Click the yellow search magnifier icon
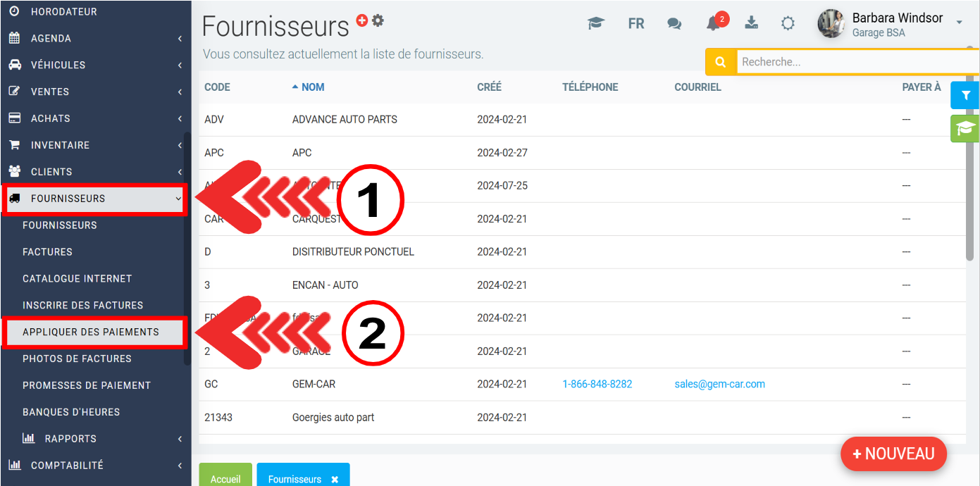 (x=721, y=62)
